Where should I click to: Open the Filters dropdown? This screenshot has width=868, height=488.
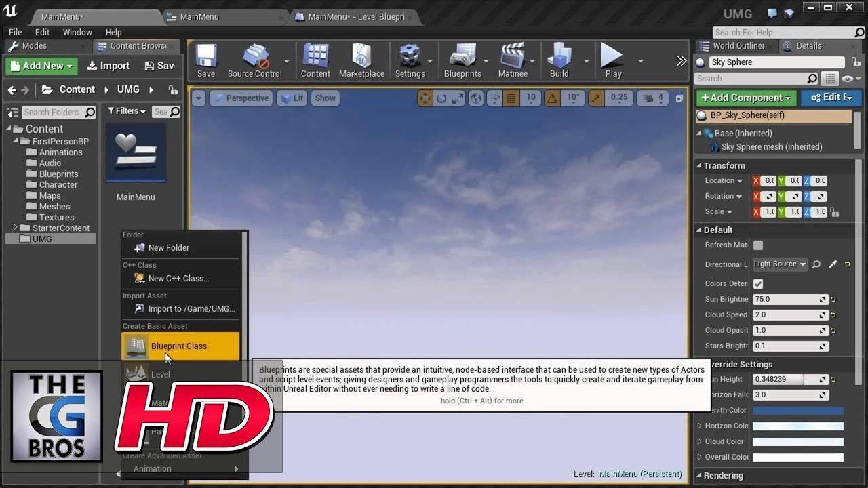click(127, 111)
